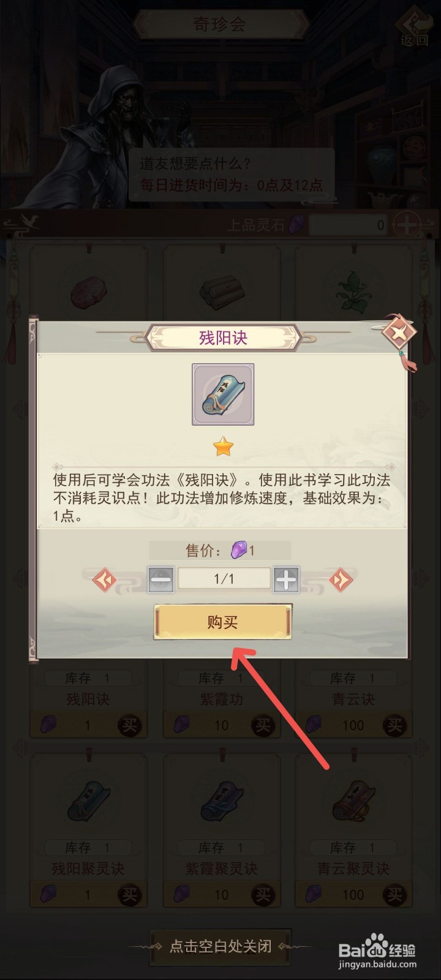Select the 残阳聚灵诀 scroll item
The width and height of the screenshot is (441, 980).
pyautogui.click(x=88, y=799)
